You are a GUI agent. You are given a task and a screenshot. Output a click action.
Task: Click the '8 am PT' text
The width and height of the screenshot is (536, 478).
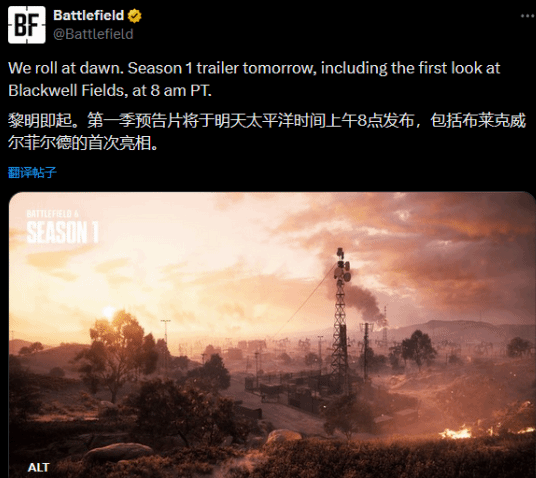pyautogui.click(x=181, y=91)
